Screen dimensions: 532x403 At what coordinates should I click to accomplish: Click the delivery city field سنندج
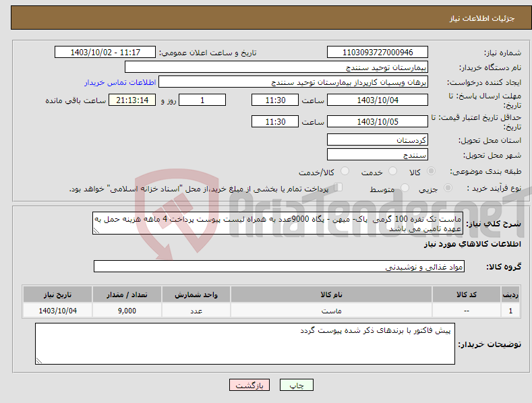(378, 155)
